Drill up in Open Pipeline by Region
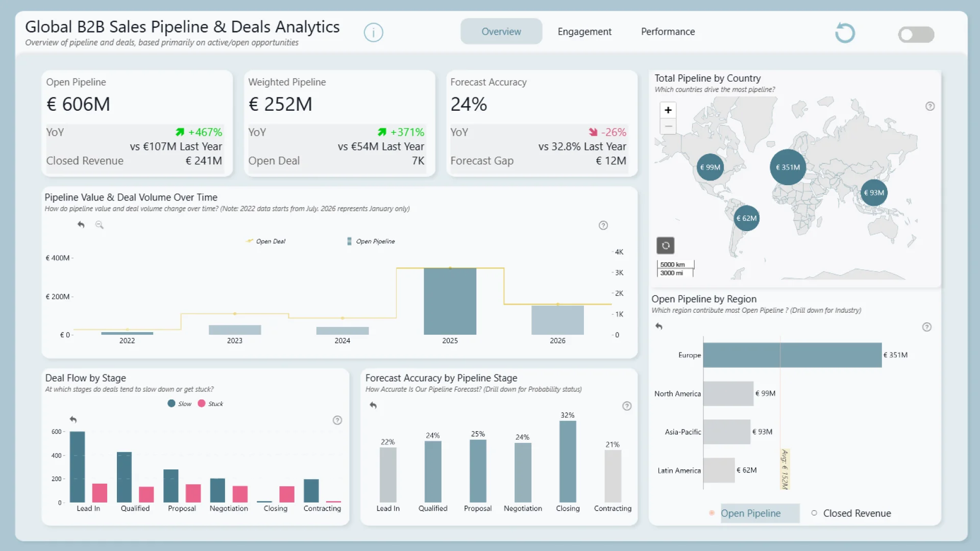980x551 pixels. click(659, 327)
